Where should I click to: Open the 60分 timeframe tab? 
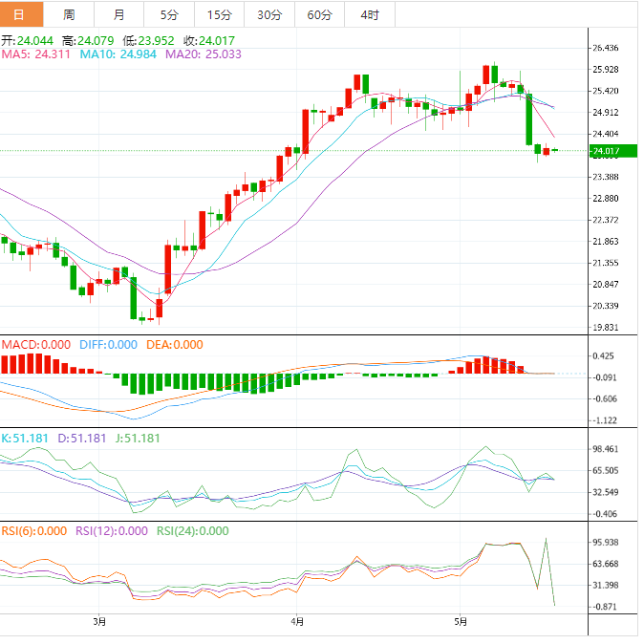pyautogui.click(x=319, y=14)
